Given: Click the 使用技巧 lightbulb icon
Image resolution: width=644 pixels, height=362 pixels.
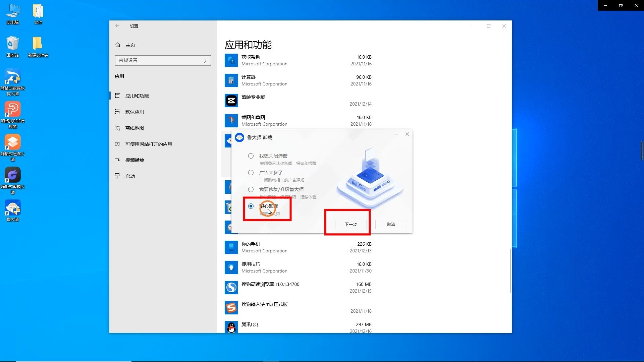Looking at the screenshot, I should [231, 267].
